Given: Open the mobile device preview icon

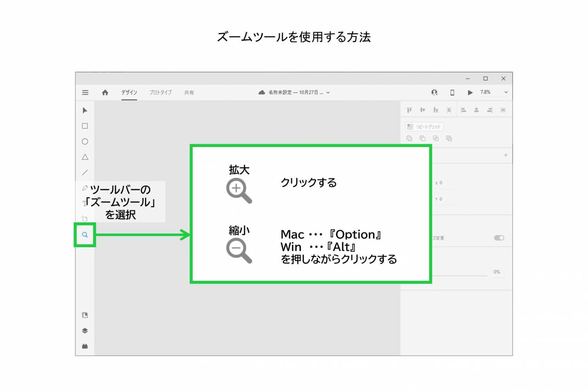Looking at the screenshot, I should point(452,92).
